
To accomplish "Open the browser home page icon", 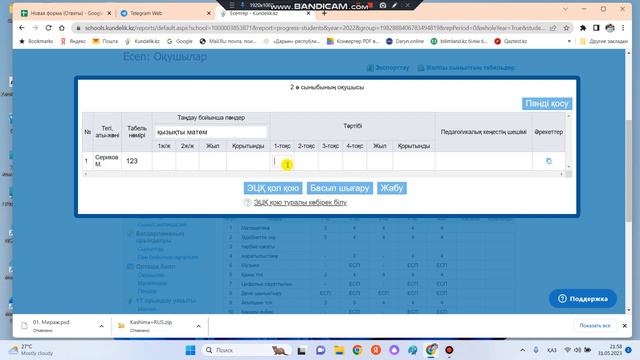I will [x=62, y=28].
